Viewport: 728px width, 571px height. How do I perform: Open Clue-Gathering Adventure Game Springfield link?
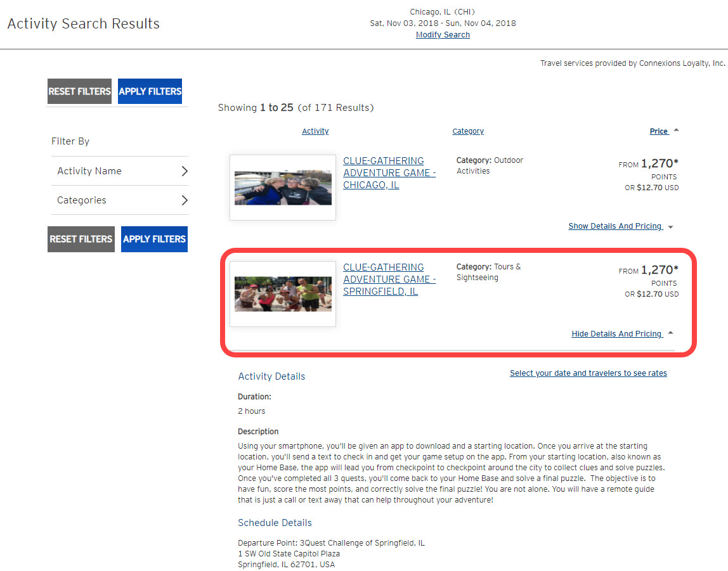point(389,279)
